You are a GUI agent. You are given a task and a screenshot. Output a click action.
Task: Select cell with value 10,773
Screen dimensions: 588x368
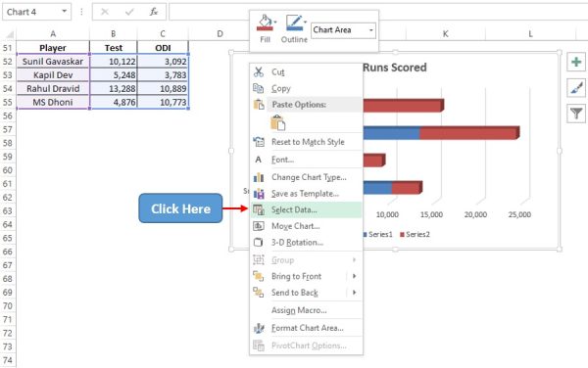point(163,102)
